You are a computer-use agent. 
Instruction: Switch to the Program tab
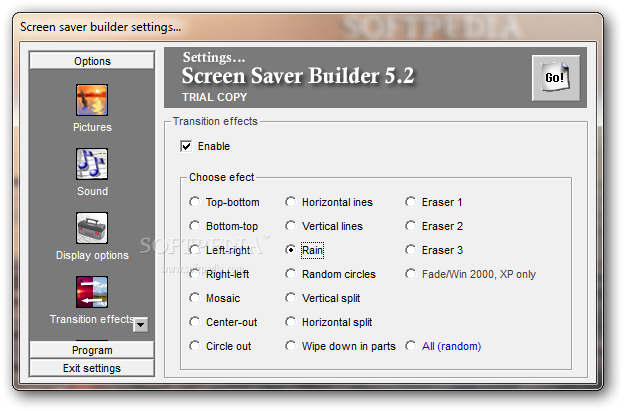(x=92, y=350)
